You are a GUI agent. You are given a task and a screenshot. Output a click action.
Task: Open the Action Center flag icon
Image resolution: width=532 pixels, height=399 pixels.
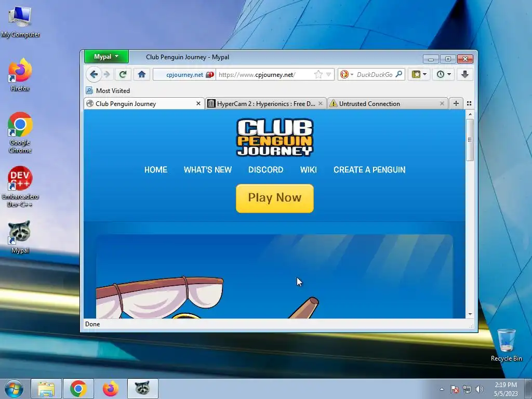(455, 389)
